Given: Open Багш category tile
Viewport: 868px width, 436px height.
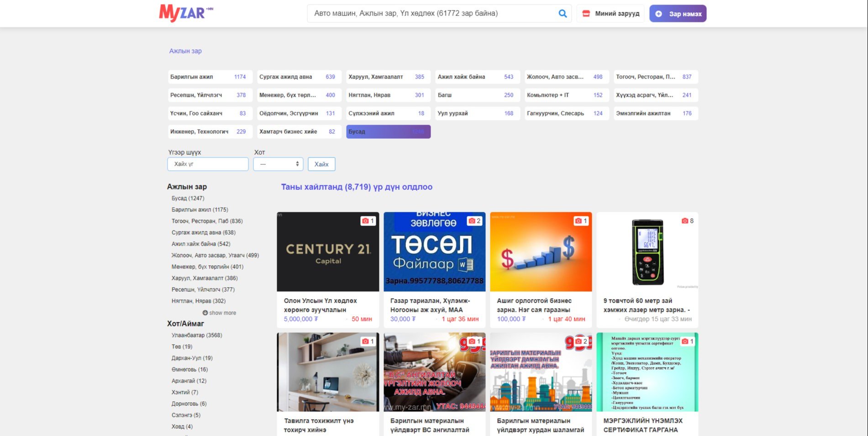Looking at the screenshot, I should (x=477, y=95).
